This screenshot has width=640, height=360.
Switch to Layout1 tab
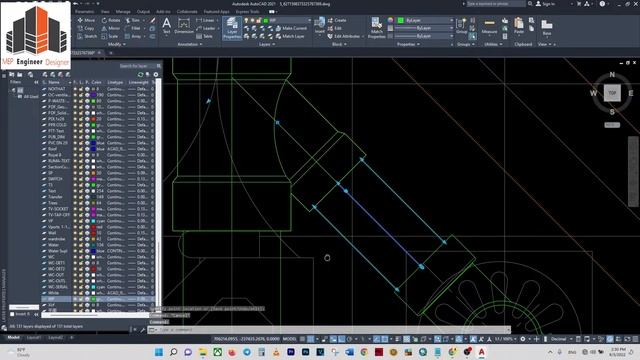[34, 338]
